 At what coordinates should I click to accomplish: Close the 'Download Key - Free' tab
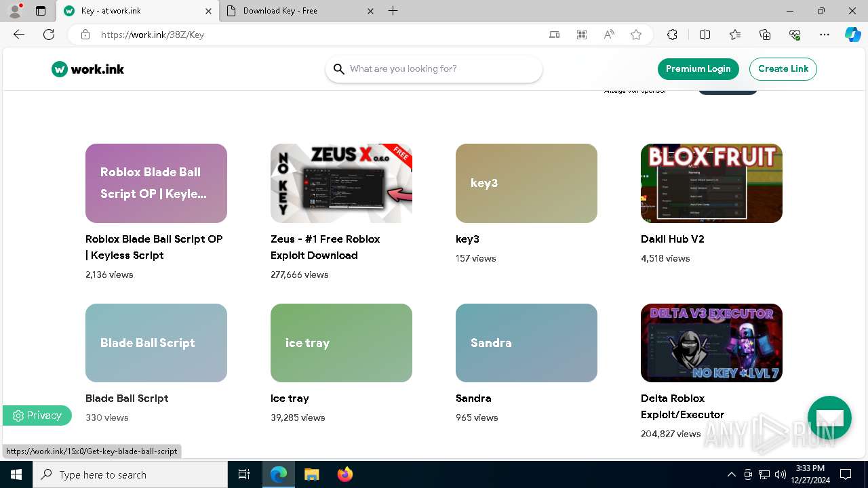pos(370,11)
